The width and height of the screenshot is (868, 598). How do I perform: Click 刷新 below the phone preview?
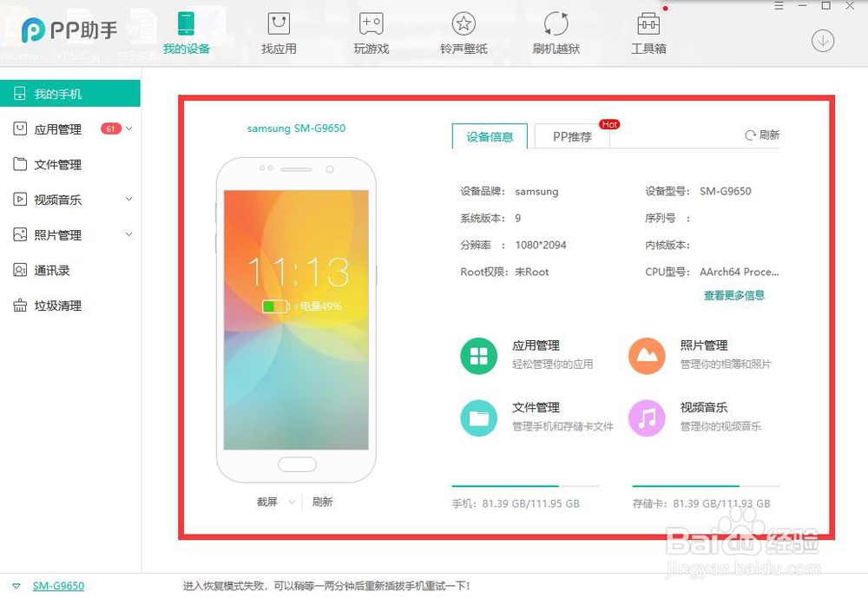click(322, 502)
